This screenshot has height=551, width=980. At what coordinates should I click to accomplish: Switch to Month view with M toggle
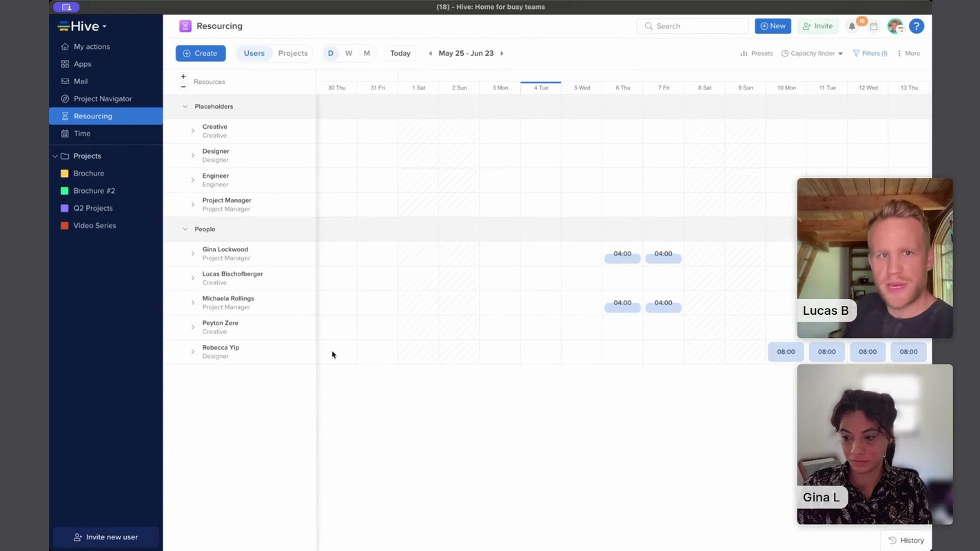pyautogui.click(x=367, y=53)
